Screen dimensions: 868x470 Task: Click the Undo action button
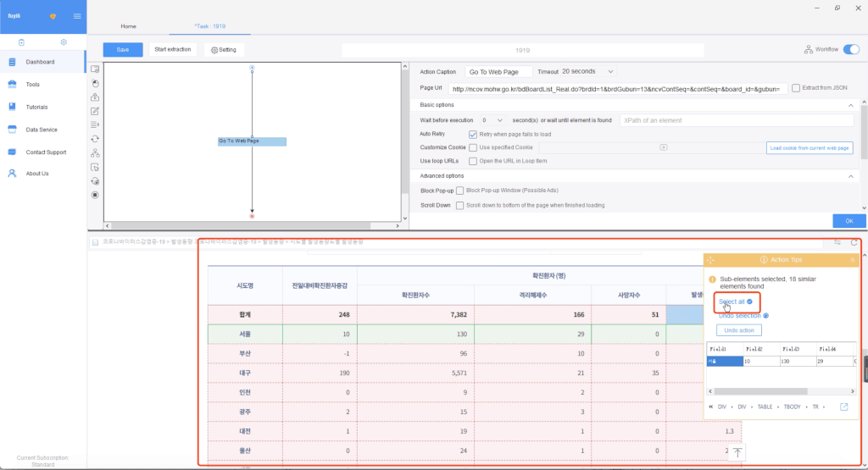click(x=739, y=330)
